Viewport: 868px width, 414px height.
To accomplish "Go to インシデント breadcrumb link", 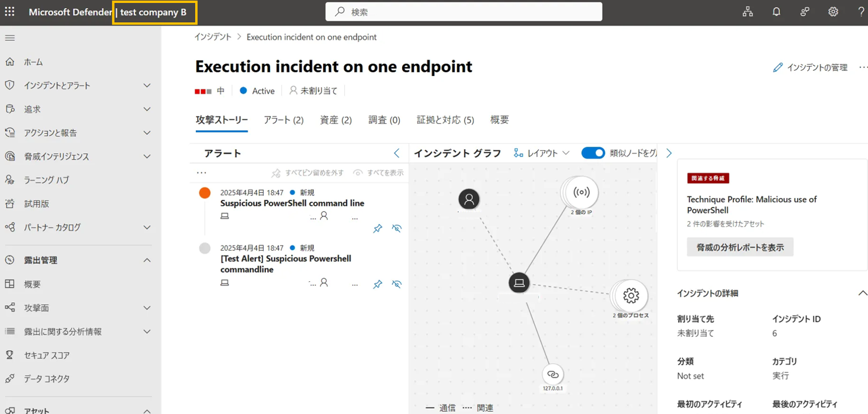I will coord(213,37).
